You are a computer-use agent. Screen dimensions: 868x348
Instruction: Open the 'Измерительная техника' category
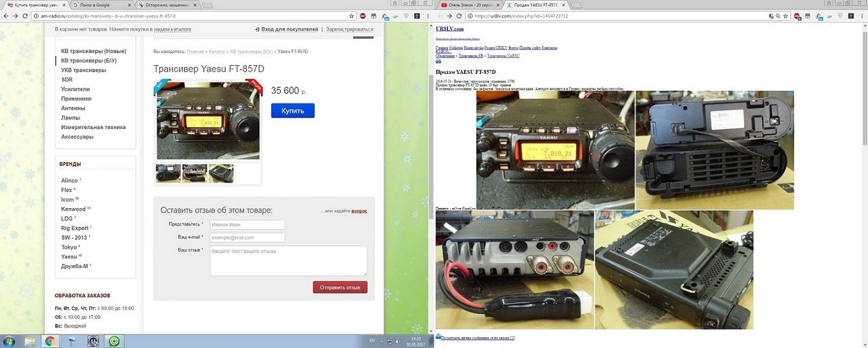point(93,127)
